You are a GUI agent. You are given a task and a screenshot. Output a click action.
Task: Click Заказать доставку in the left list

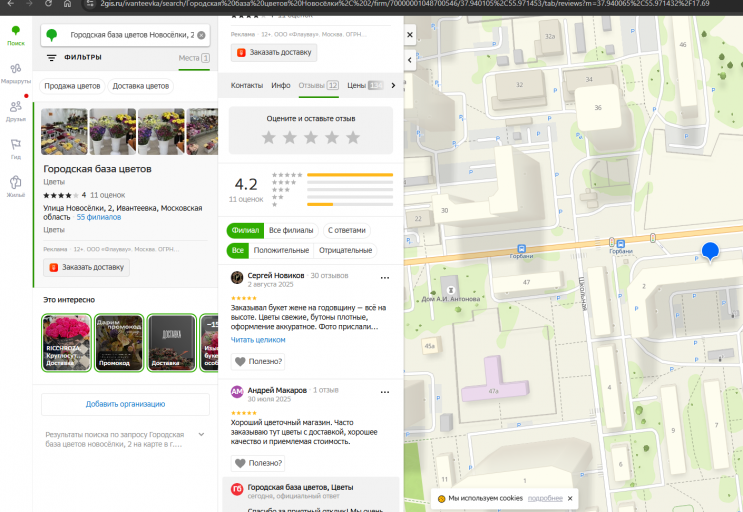tap(86, 268)
